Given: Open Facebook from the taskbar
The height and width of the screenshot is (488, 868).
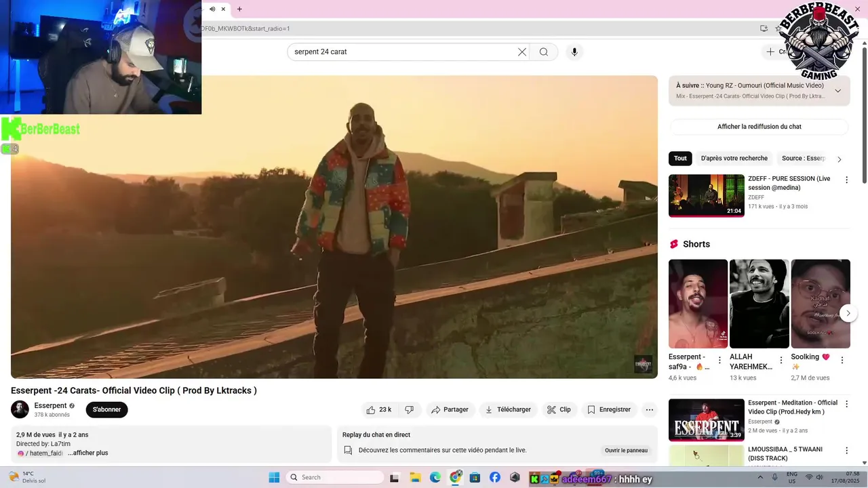Looking at the screenshot, I should tap(495, 477).
